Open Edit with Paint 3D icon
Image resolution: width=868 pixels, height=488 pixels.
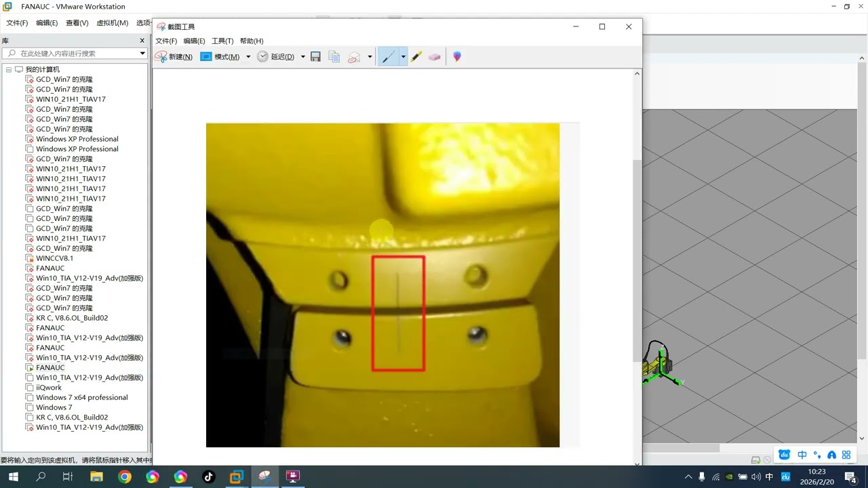457,57
